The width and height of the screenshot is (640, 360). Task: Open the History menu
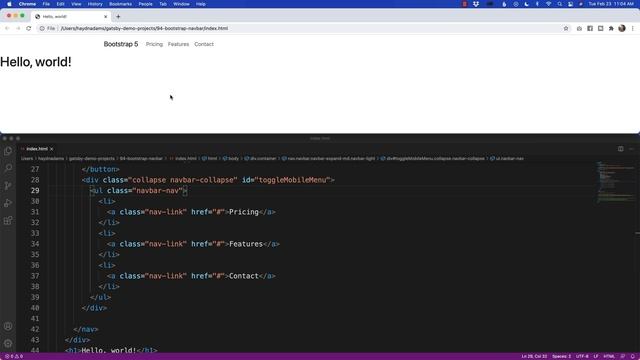[95, 4]
